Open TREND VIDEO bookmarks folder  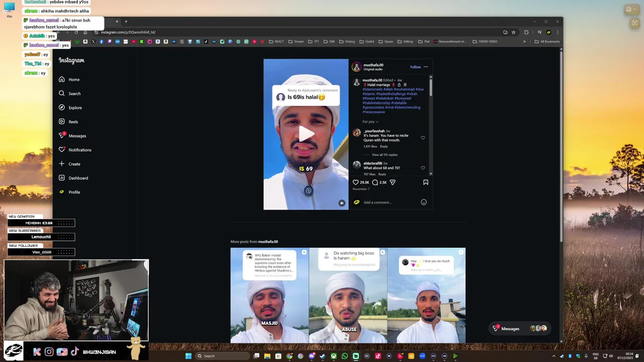(x=485, y=41)
